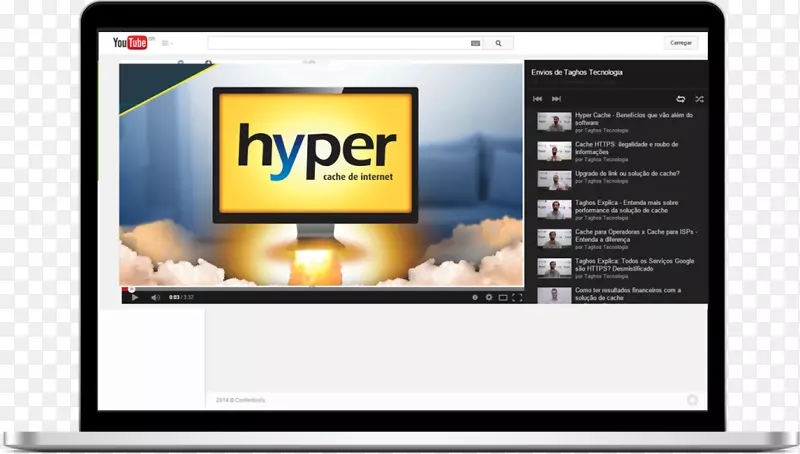Toggle playlist shuffle
This screenshot has width=800, height=454.
click(699, 99)
